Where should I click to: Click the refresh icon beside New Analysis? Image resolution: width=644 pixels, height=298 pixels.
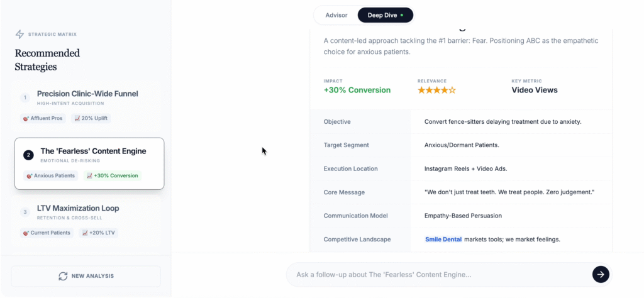pyautogui.click(x=63, y=276)
